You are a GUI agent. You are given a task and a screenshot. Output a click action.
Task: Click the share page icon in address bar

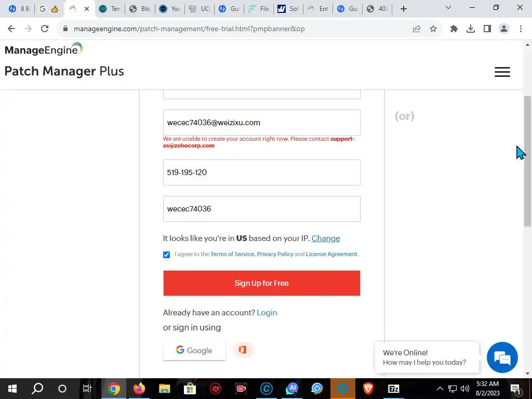click(x=417, y=29)
